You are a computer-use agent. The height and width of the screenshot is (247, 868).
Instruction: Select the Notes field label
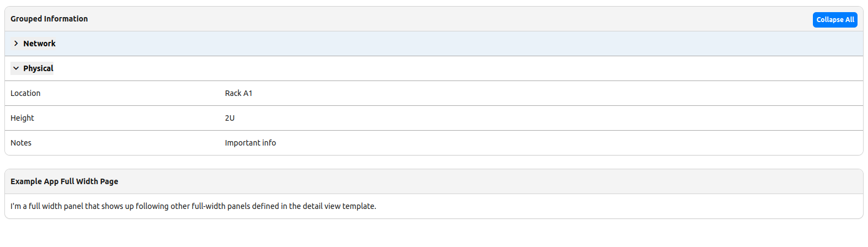(21, 143)
